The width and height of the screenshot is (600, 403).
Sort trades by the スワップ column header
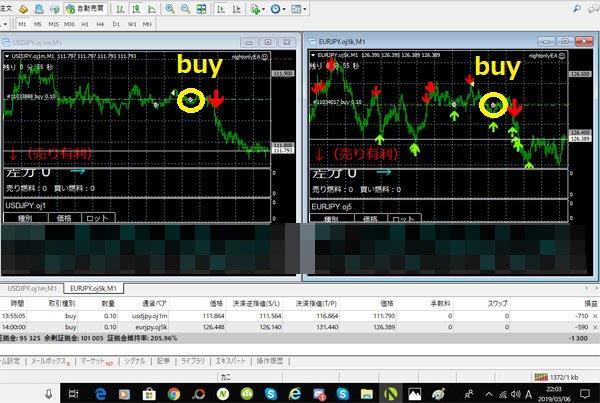pyautogui.click(x=497, y=303)
